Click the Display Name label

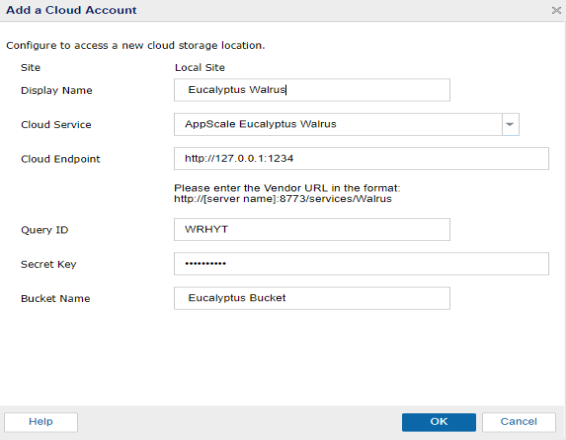(x=56, y=91)
